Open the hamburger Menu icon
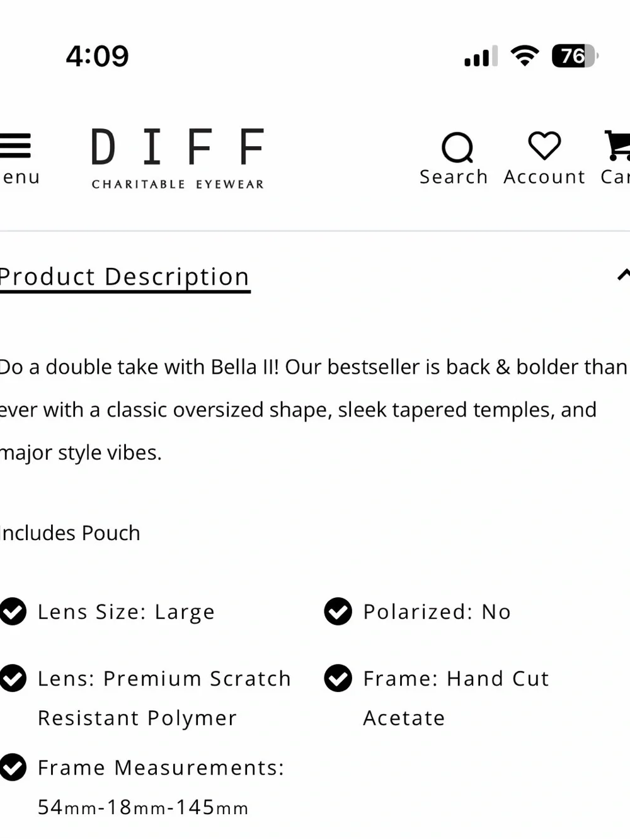 click(x=15, y=146)
